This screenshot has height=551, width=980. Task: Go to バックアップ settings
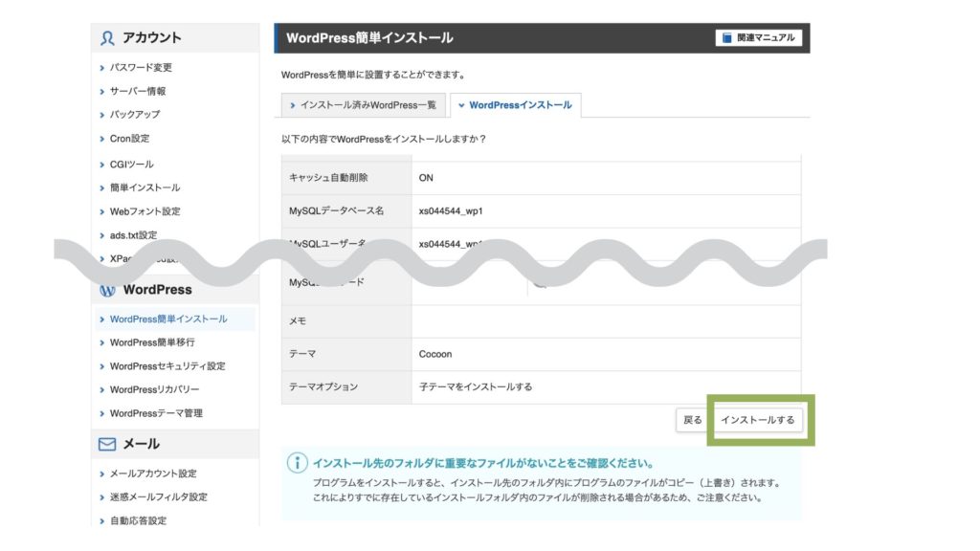(134, 115)
